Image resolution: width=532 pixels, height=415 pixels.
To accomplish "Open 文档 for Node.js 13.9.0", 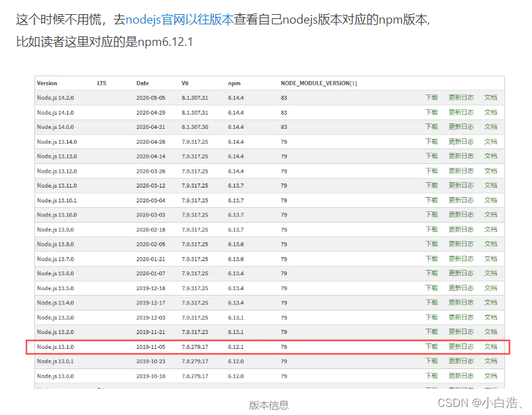I will point(491,229).
